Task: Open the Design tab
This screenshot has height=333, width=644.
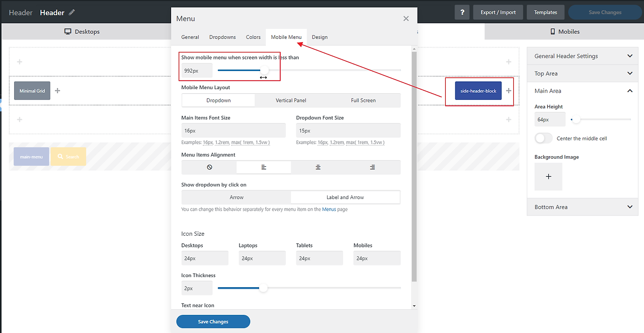Action: pos(319,37)
